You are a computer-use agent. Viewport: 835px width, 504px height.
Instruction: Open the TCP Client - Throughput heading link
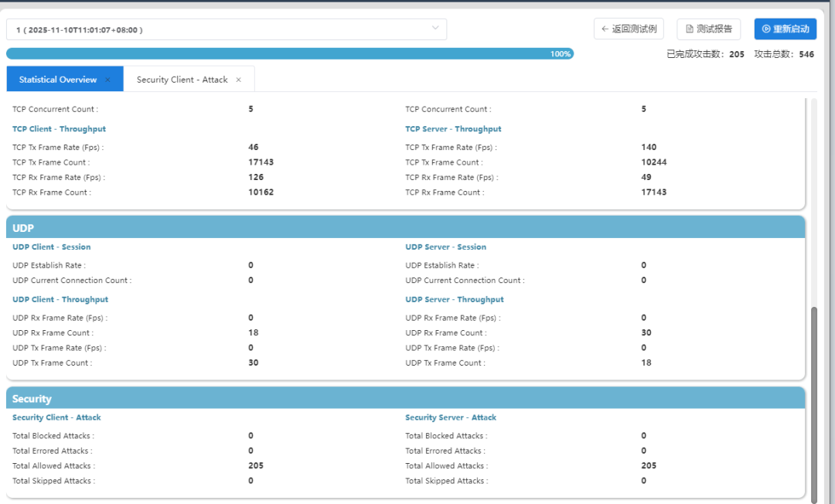(59, 129)
